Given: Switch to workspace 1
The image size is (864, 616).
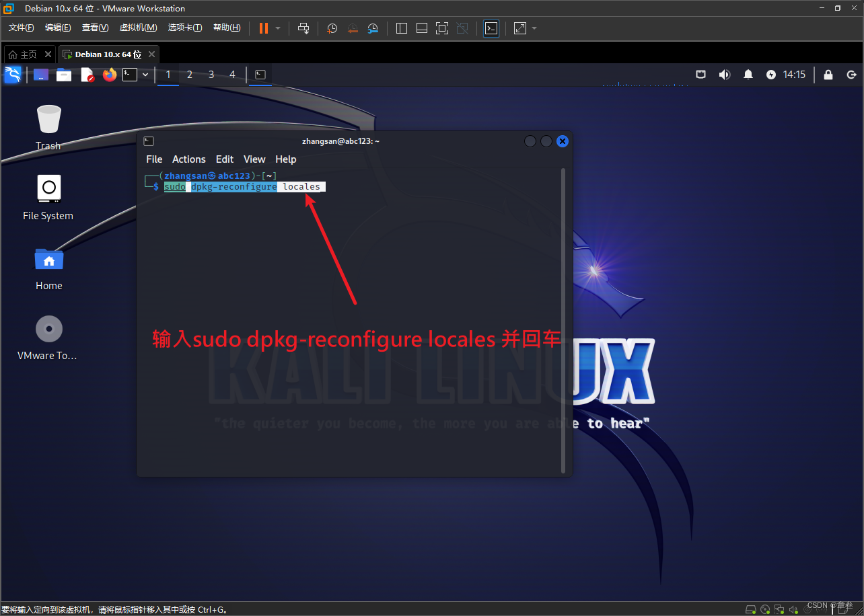Looking at the screenshot, I should click(x=168, y=75).
